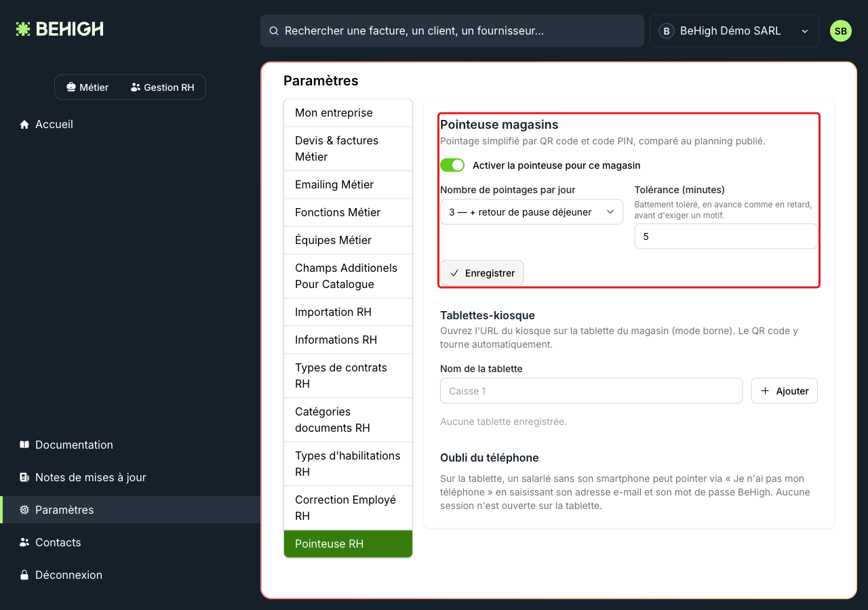Open Correction Employé RH settings
868x610 pixels.
348,508
